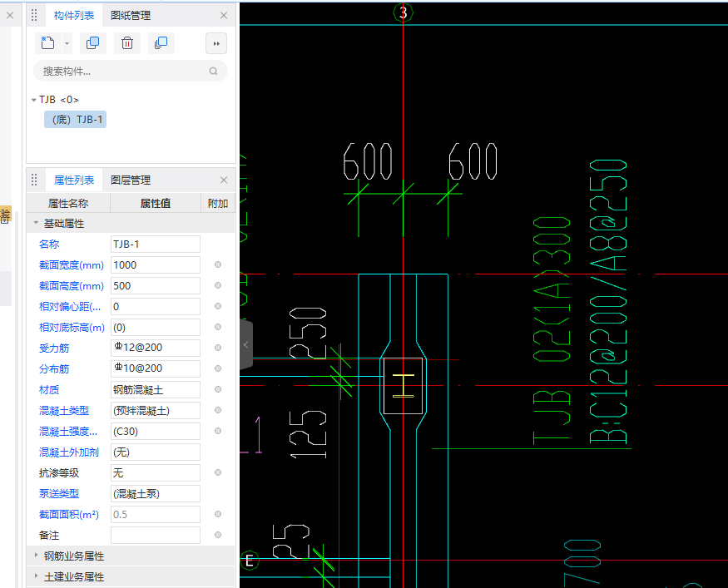This screenshot has width=728, height=588.
Task: Expand the 钢筋业务属性 section
Action: click(36, 556)
